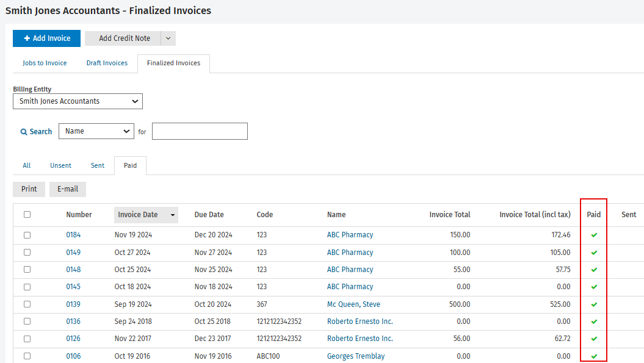Select the Paid filter tab
This screenshot has height=363, width=644.
coord(130,165)
